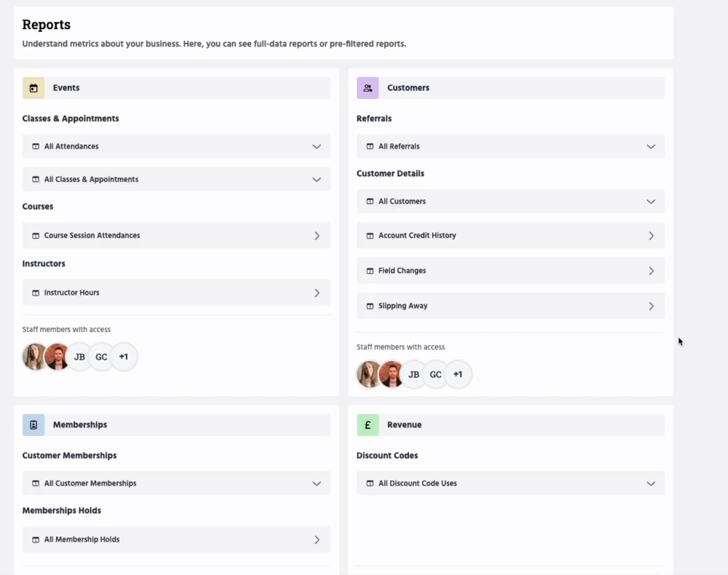728x575 pixels.
Task: Expand the All Referrals dropdown chevron
Action: tap(651, 146)
